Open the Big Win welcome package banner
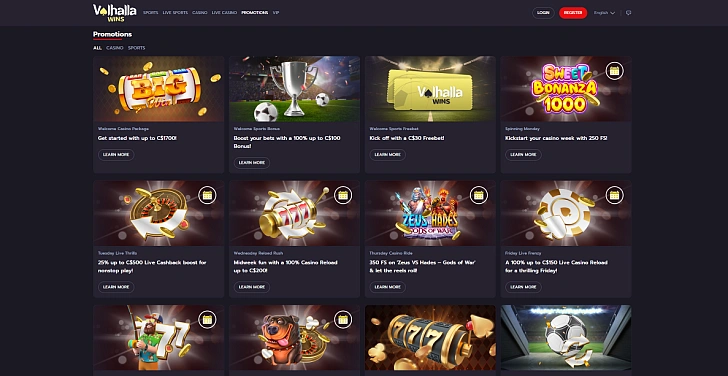 [x=159, y=89]
